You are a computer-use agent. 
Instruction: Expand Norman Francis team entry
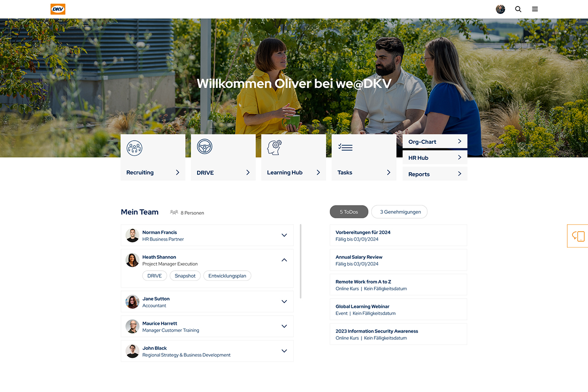[x=284, y=235]
